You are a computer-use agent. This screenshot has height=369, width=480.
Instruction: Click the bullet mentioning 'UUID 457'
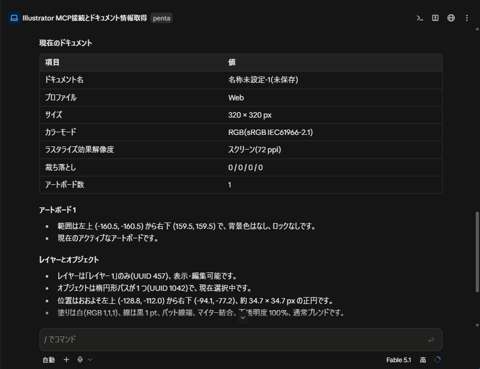tap(147, 276)
